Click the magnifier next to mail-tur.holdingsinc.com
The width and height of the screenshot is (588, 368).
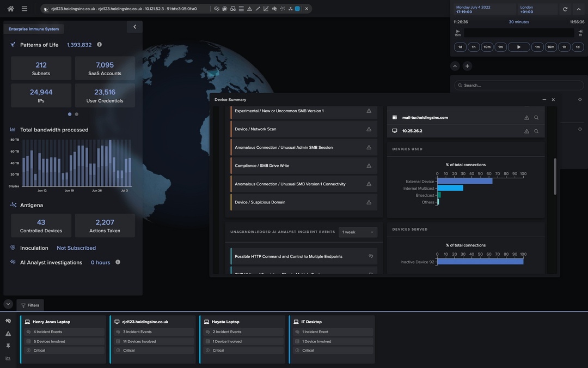point(536,117)
